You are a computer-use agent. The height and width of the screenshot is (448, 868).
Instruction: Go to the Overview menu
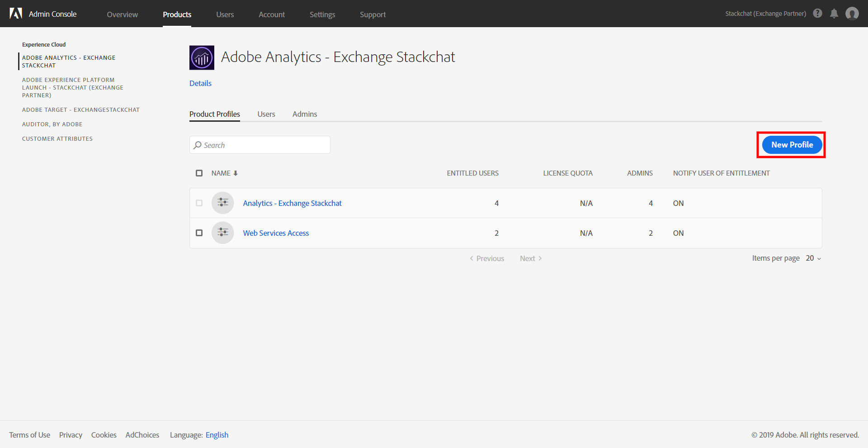pyautogui.click(x=123, y=14)
